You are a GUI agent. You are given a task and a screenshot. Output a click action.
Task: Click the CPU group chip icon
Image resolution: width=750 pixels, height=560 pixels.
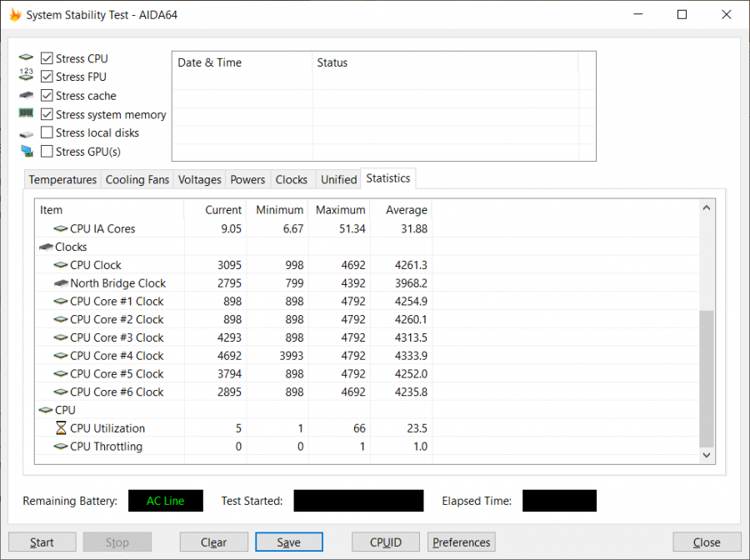click(46, 410)
